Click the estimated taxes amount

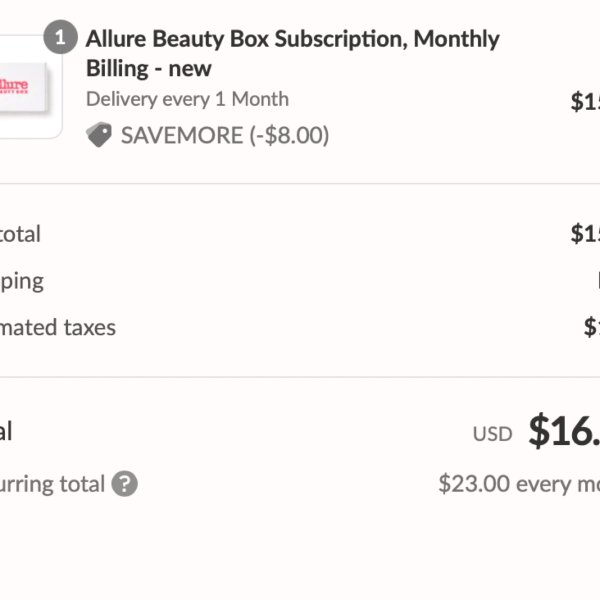(592, 327)
